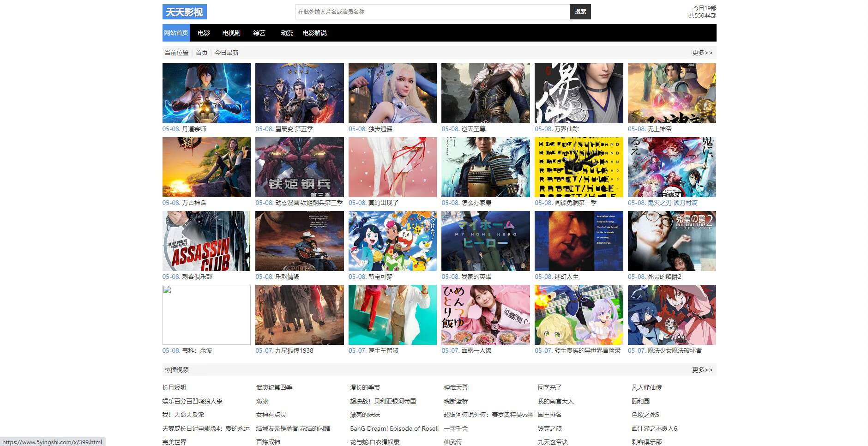
Task: Open 画江湖之不良人6 link
Action: tap(655, 428)
